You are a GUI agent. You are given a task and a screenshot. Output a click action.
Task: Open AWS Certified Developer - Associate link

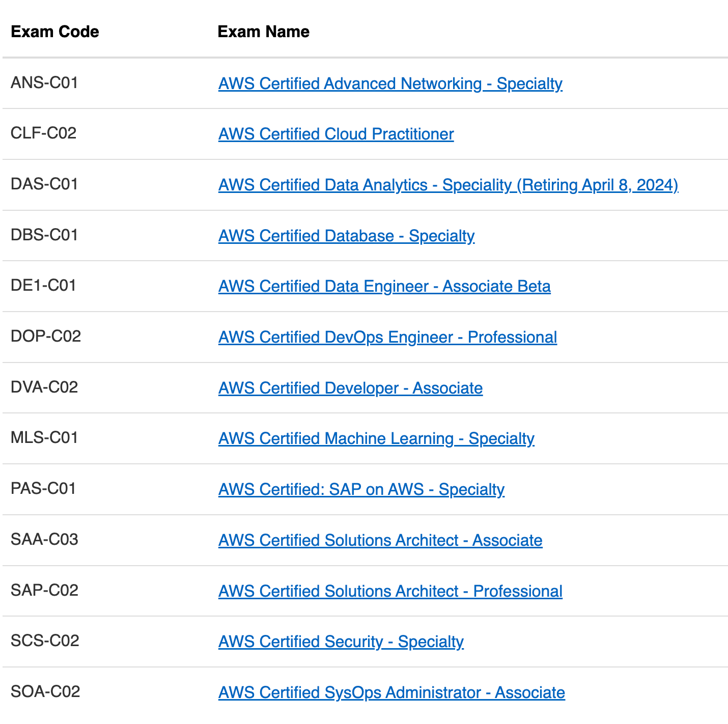point(350,388)
